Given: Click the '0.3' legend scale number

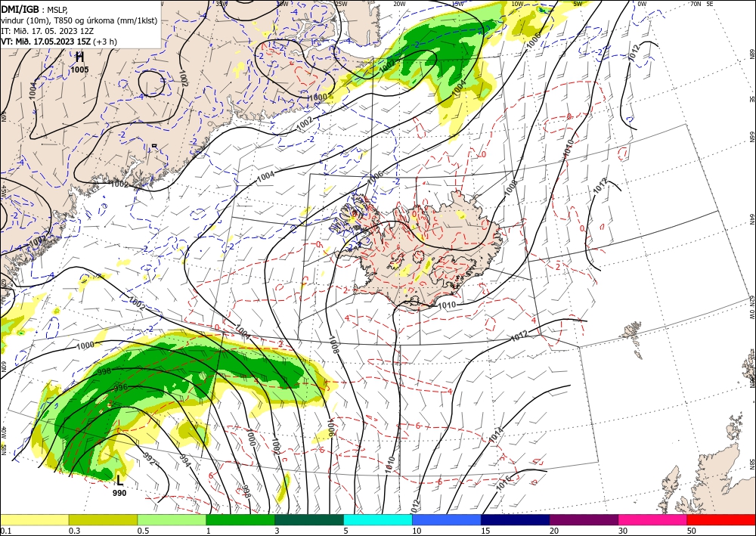Looking at the screenshot, I should (74, 531).
